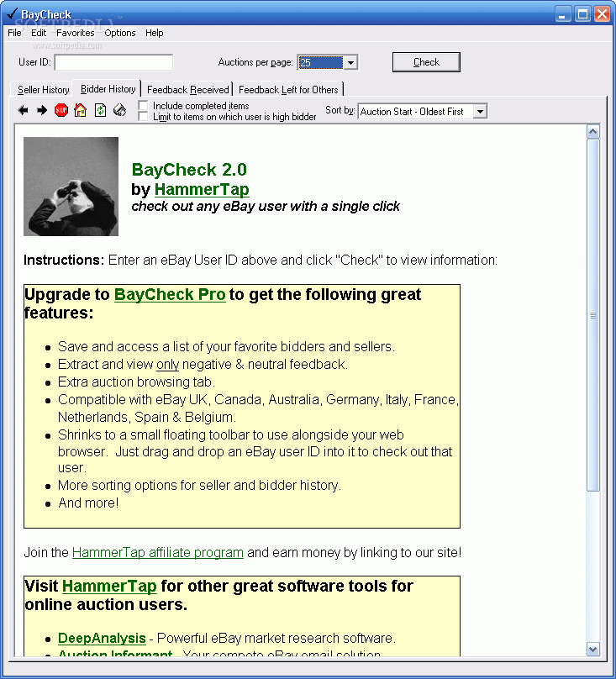Click the vertical scrollbar thumb
The image size is (616, 679).
pos(593,315)
